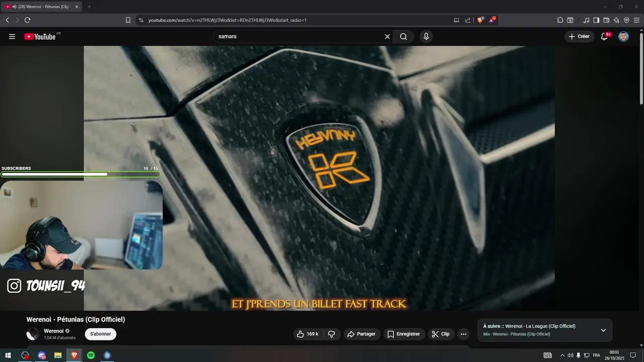Clear the search box text
Screen dimensions: 644x362
(387, 37)
